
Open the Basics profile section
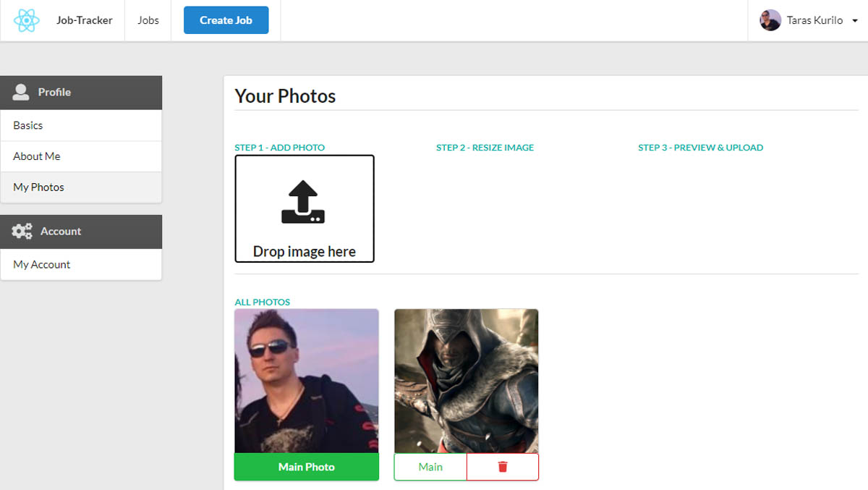coord(27,124)
